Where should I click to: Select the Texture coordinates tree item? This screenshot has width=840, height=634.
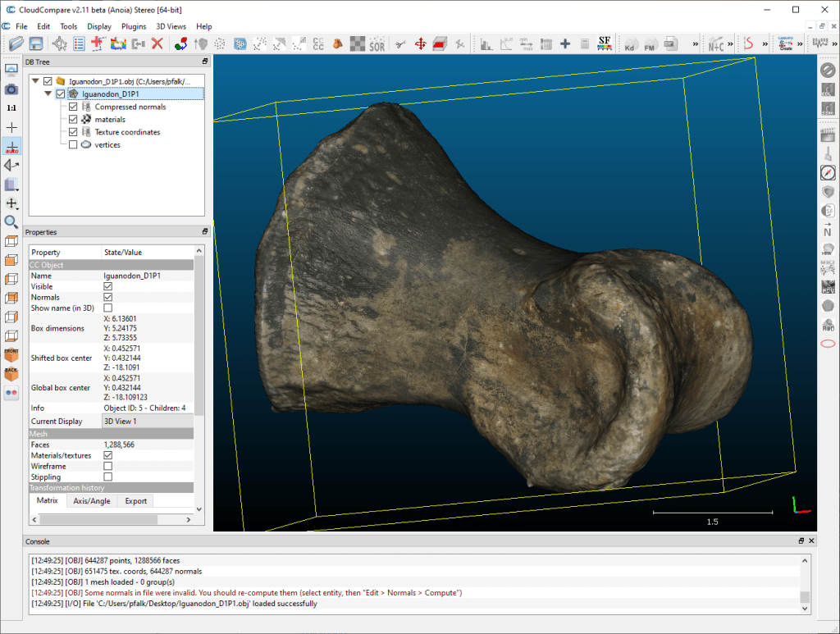point(127,132)
